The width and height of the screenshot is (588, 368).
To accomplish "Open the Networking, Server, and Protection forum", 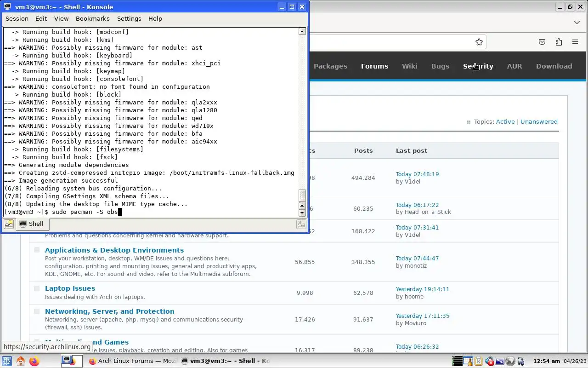I will (110, 311).
